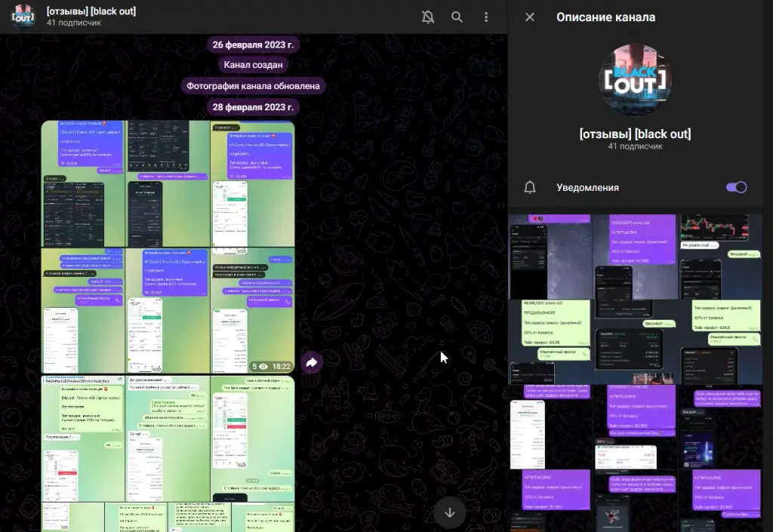
Task: Click the channel name under the large avatar
Action: tap(635, 134)
